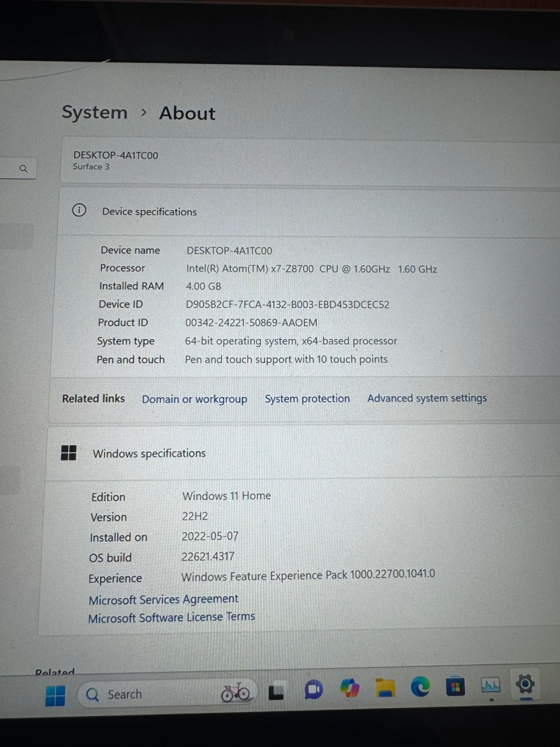
Task: Select the 64-bit System type value
Action: tap(291, 341)
